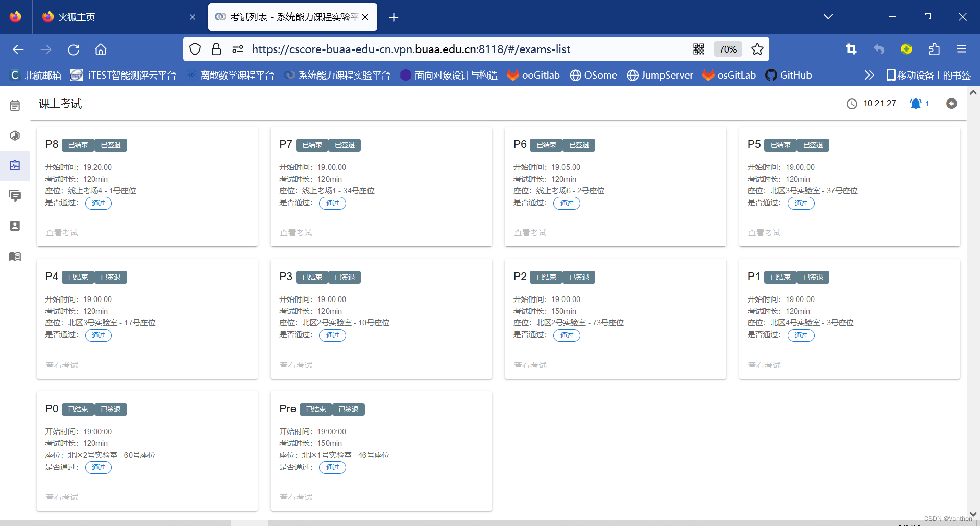The width and height of the screenshot is (980, 526).
Task: Expand the list all tabs chevron
Action: coord(828,17)
